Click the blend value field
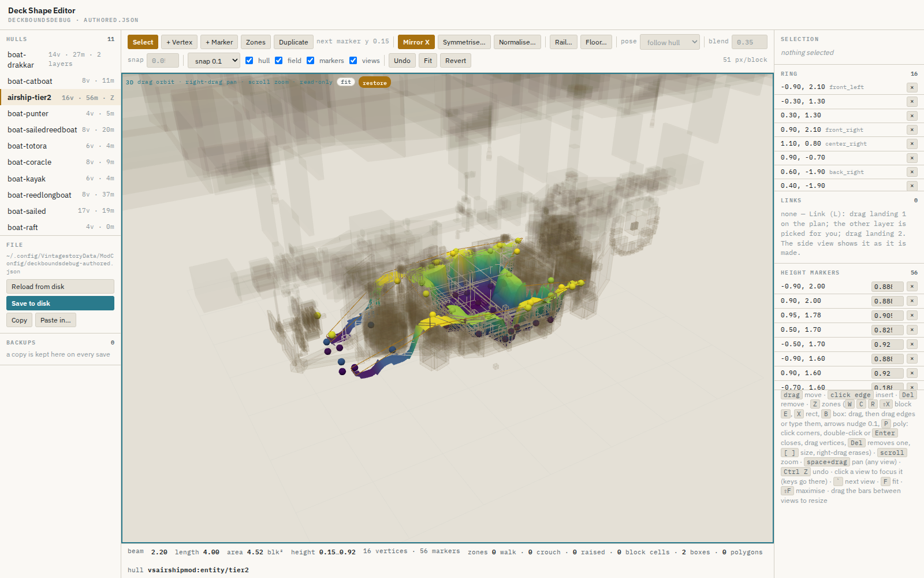The height and width of the screenshot is (578, 924). coord(749,42)
